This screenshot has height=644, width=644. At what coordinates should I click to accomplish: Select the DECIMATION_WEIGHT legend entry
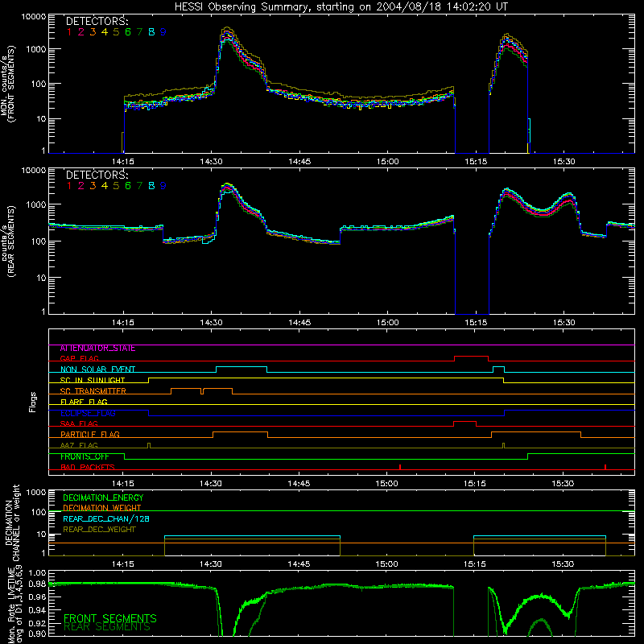tap(102, 508)
